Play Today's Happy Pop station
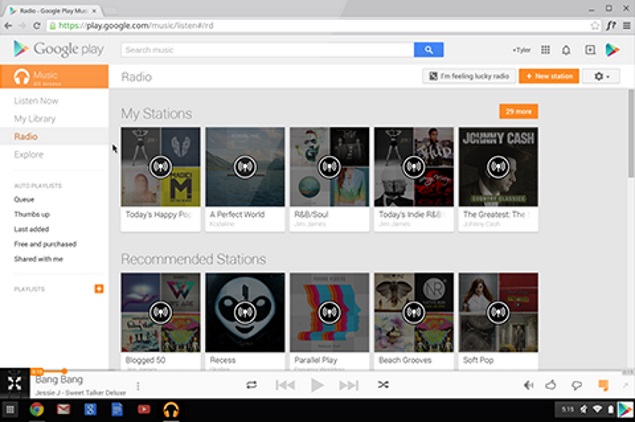This screenshot has width=635, height=422. (160, 166)
